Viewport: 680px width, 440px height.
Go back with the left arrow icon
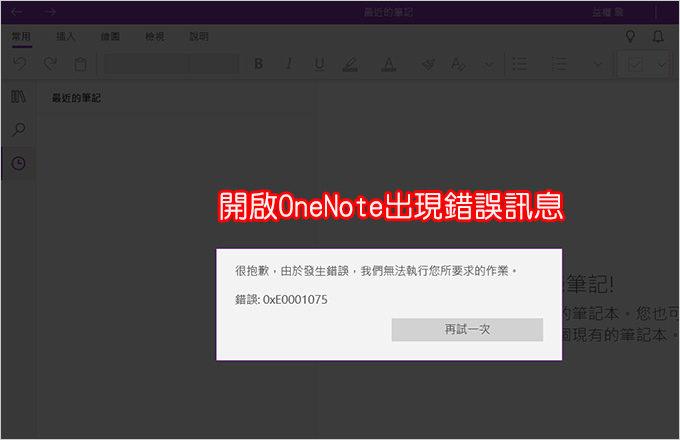[x=16, y=12]
